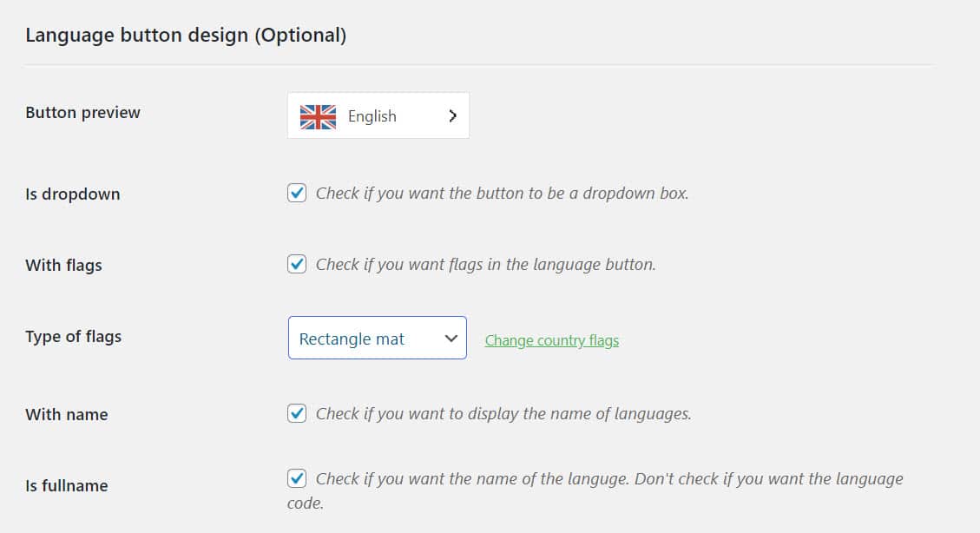Click the Button preview label

coord(83,112)
